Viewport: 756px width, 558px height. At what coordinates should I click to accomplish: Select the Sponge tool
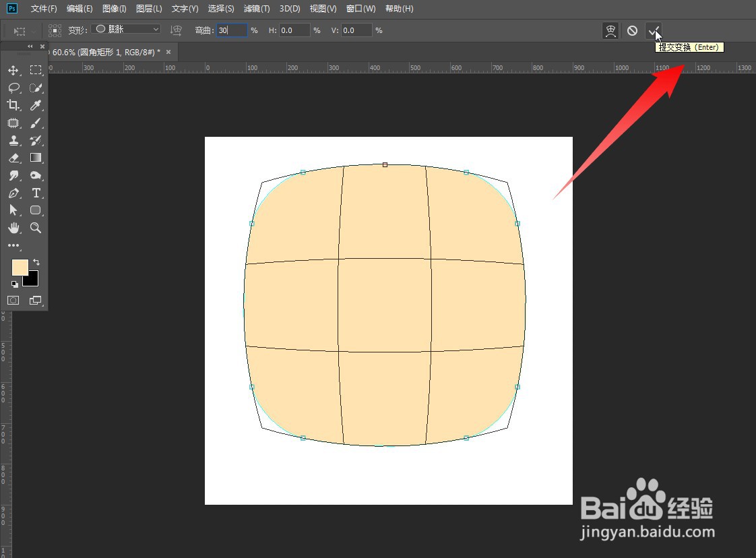(36, 175)
